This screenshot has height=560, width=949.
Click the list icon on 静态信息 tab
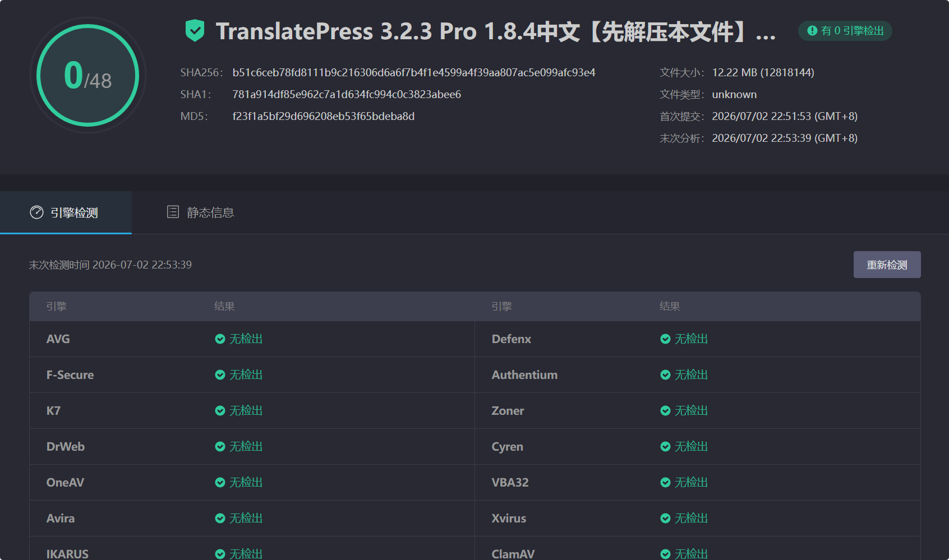tap(173, 212)
